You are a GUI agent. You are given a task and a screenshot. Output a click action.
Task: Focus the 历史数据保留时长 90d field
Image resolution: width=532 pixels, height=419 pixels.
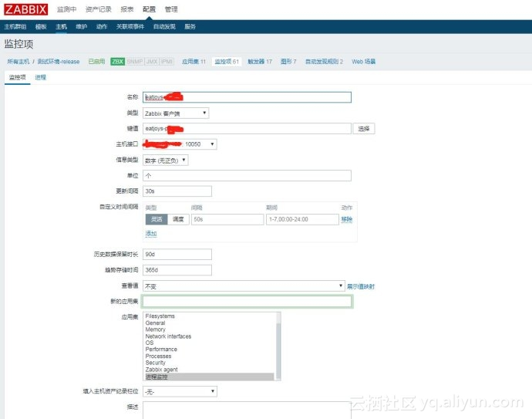177,255
